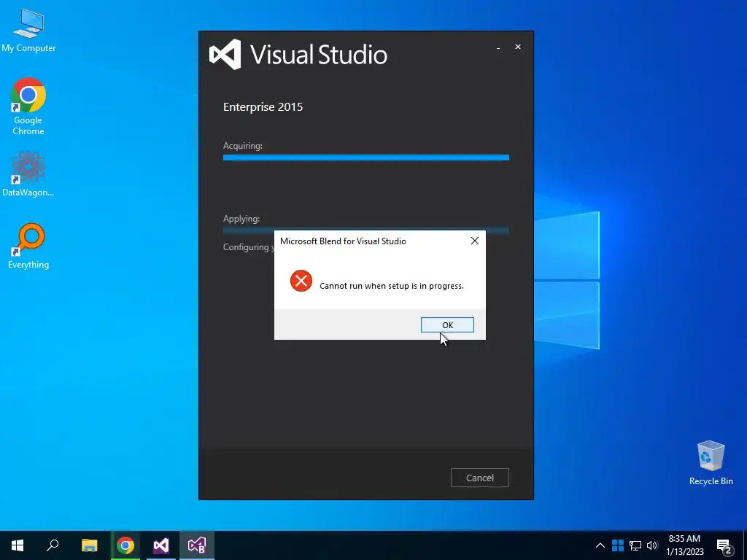
Task: Open network status tray icon
Action: click(x=635, y=545)
